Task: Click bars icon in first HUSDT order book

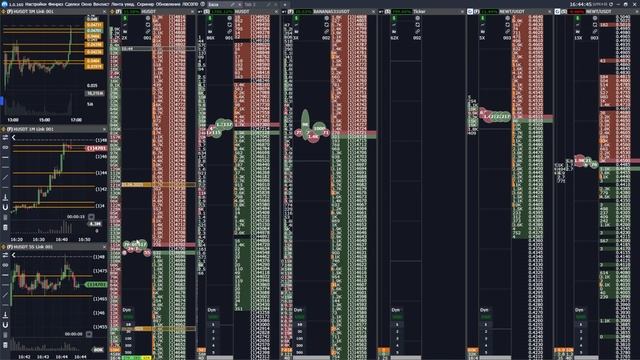Action: tap(125, 31)
